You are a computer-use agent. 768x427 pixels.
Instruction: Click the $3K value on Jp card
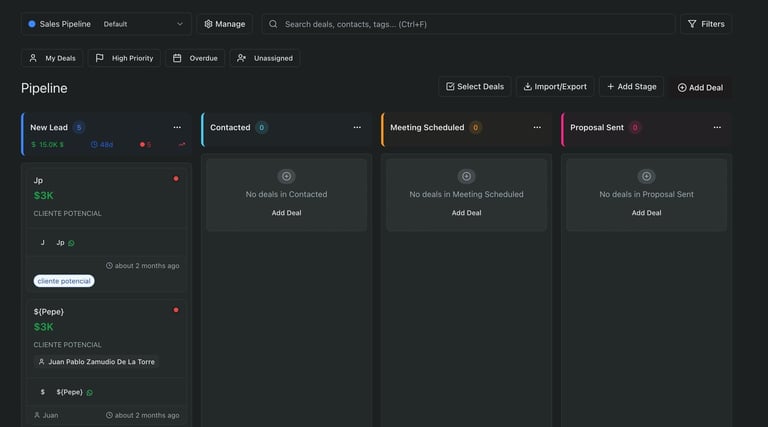pyautogui.click(x=44, y=195)
